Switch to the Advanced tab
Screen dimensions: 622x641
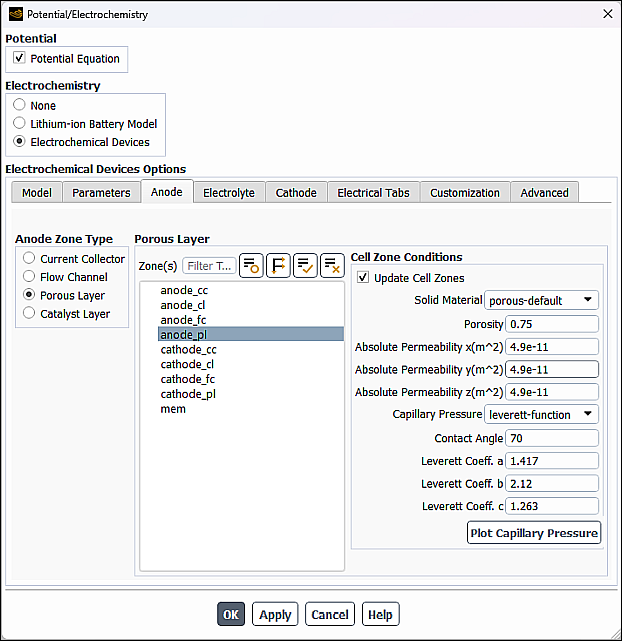tap(544, 193)
